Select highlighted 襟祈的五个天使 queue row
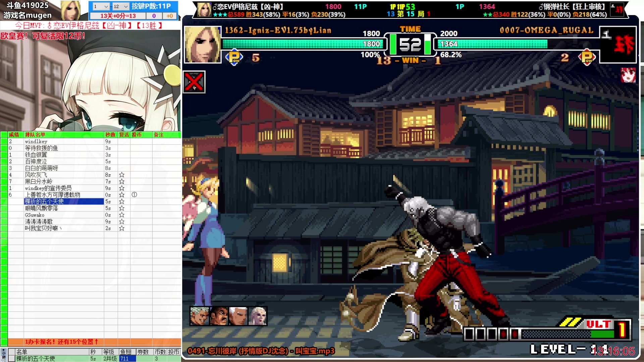644x362 pixels. point(64,201)
